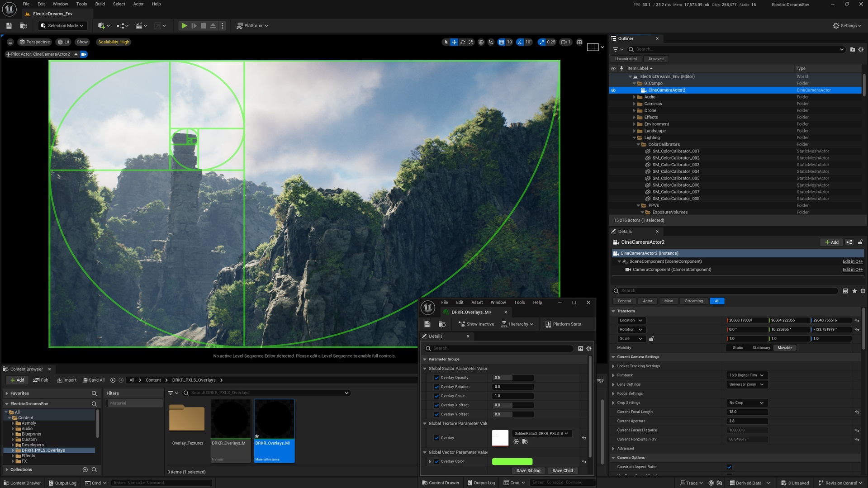Screen dimensions: 868x488
Task: Click the green Overlay Color swatch
Action: point(512,462)
